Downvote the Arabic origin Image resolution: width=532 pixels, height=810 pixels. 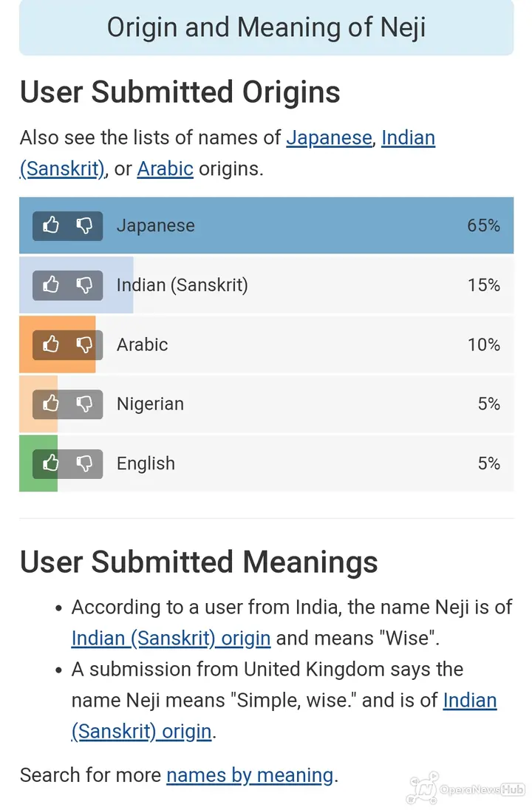pos(85,344)
